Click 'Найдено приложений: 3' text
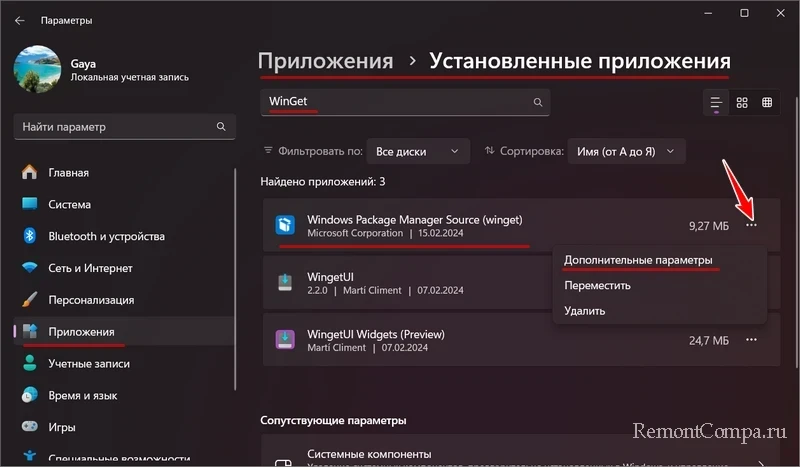This screenshot has height=467, width=800. click(323, 182)
